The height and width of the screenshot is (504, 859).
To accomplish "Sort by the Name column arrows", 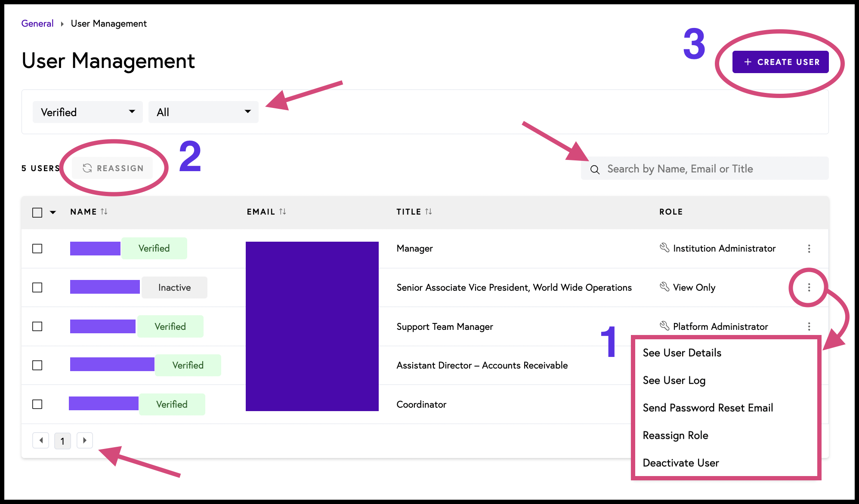I will tap(104, 212).
